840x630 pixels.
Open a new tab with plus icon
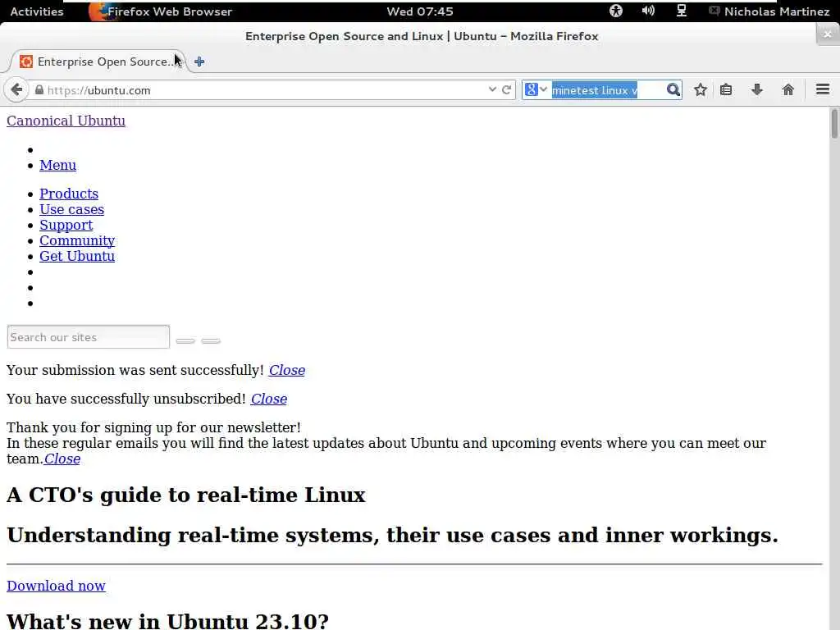point(199,62)
